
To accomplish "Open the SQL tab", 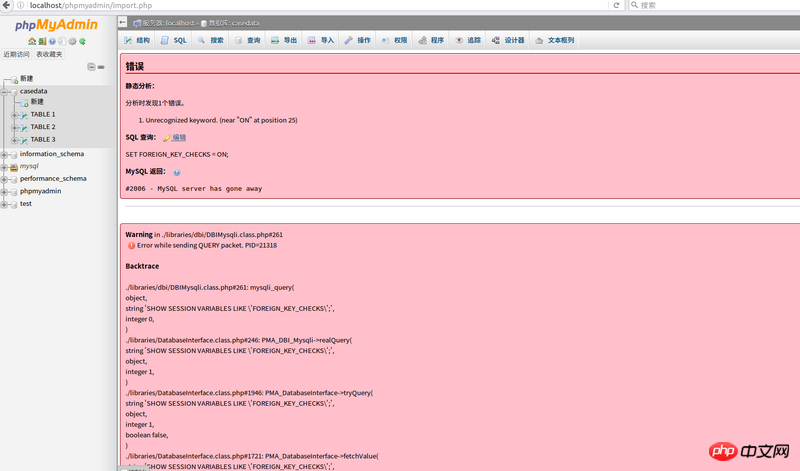I will coord(173,40).
